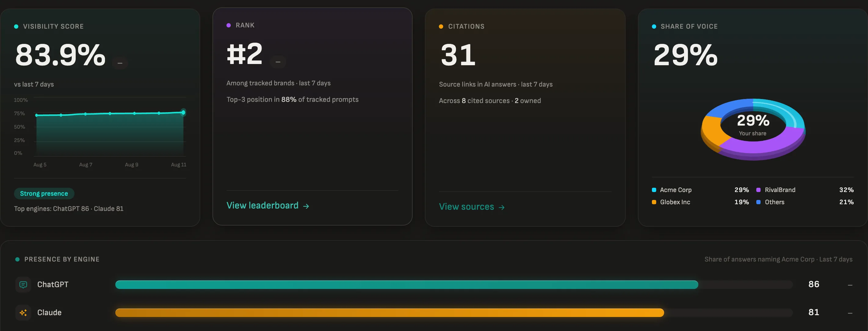Click the teal dot beside VISIBILITY SCORE

pos(16,27)
